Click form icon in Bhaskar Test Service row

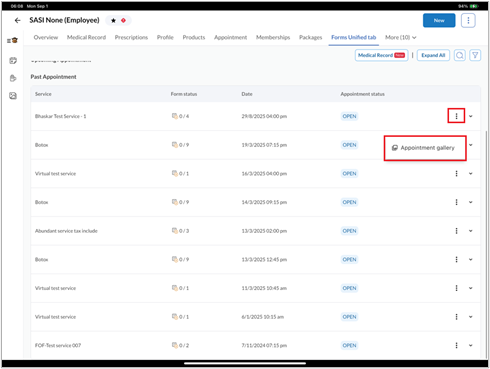click(174, 116)
